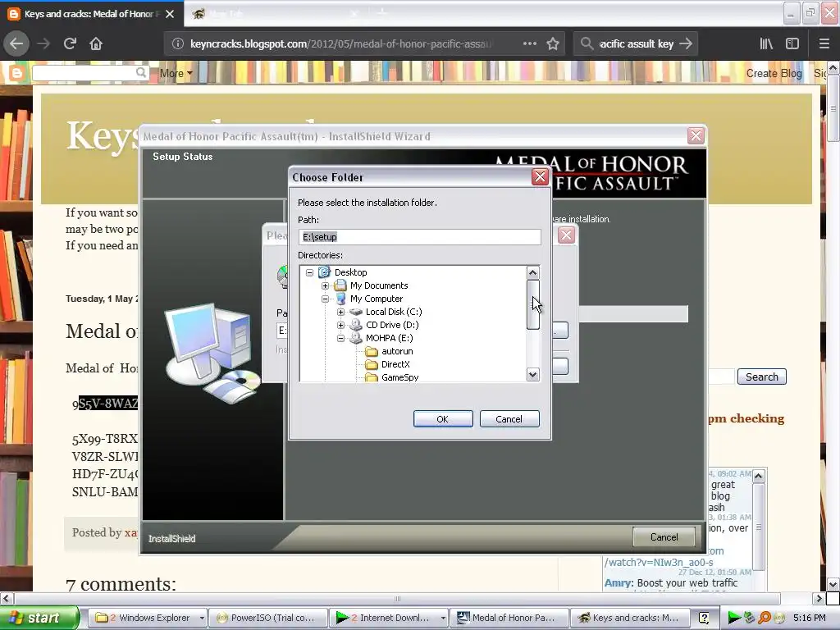The image size is (840, 630).
Task: Click the Create Blog link
Action: (774, 73)
